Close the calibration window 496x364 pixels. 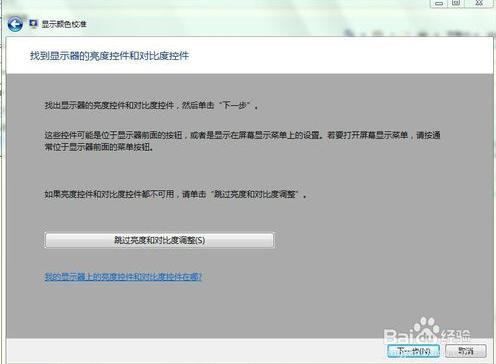click(x=479, y=3)
